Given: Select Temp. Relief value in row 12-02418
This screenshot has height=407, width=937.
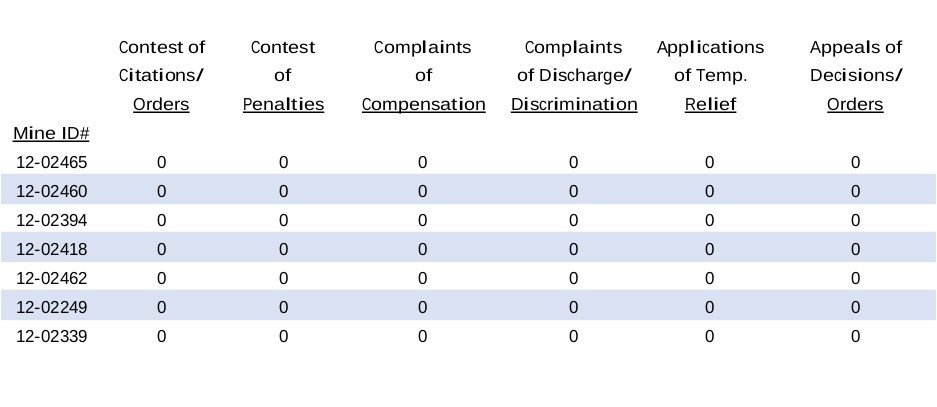Looking at the screenshot, I should pyautogui.click(x=710, y=249).
